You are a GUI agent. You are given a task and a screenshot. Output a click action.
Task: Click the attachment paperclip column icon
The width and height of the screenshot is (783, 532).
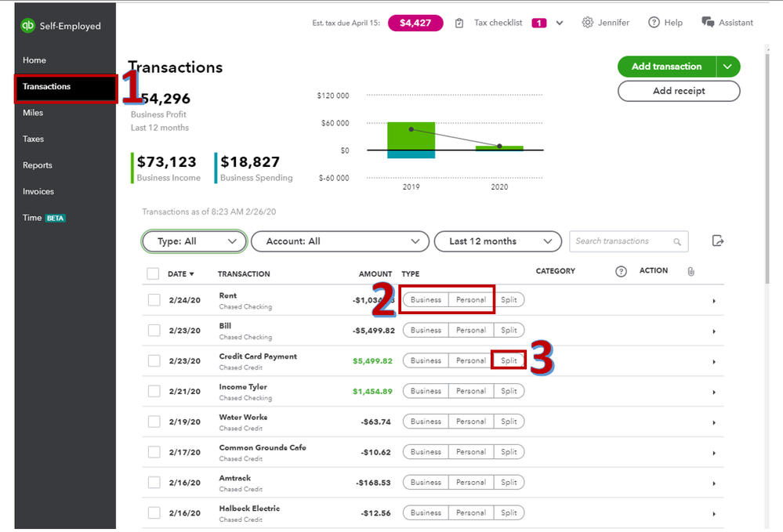[x=691, y=272]
